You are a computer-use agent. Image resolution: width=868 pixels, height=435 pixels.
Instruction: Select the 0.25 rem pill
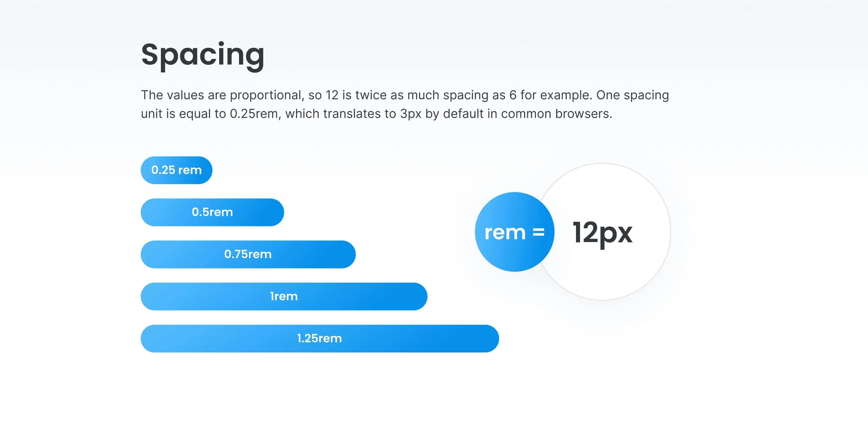point(177,170)
